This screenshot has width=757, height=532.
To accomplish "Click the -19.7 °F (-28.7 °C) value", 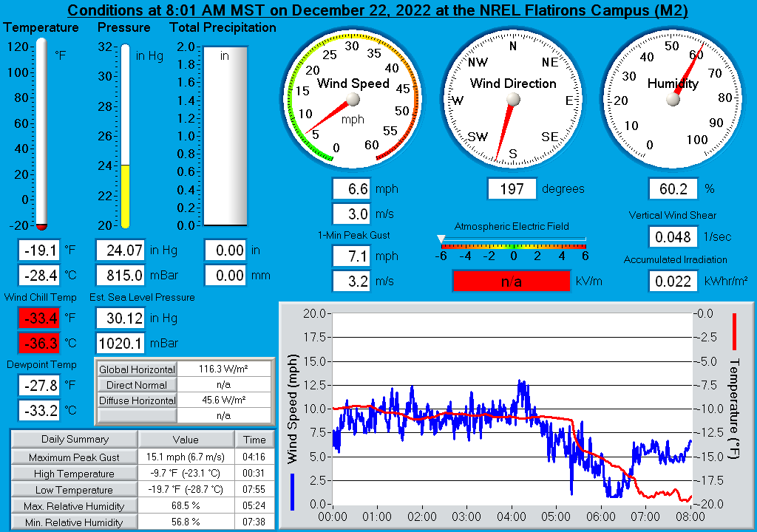I will point(186,490).
